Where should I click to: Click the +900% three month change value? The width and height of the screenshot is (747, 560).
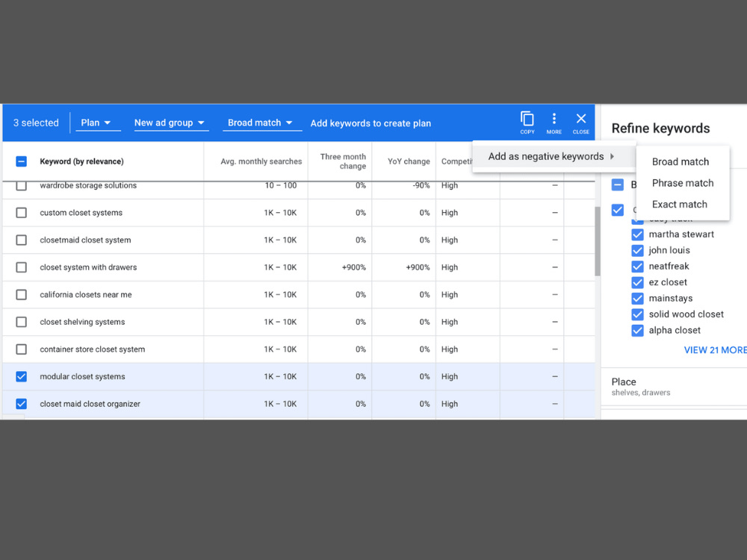pos(353,267)
